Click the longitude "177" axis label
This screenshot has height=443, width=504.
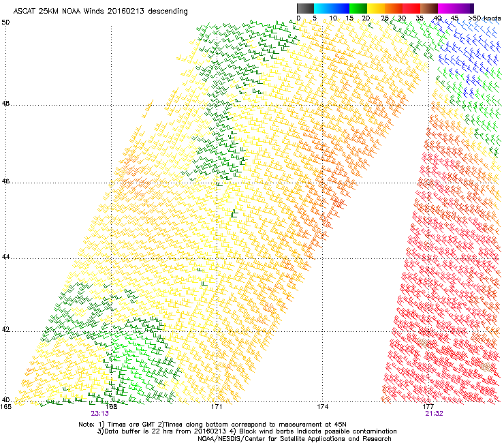tap(428, 407)
